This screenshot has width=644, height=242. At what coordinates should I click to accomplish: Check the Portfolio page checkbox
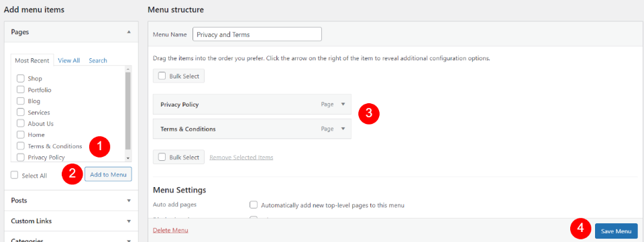click(21, 90)
